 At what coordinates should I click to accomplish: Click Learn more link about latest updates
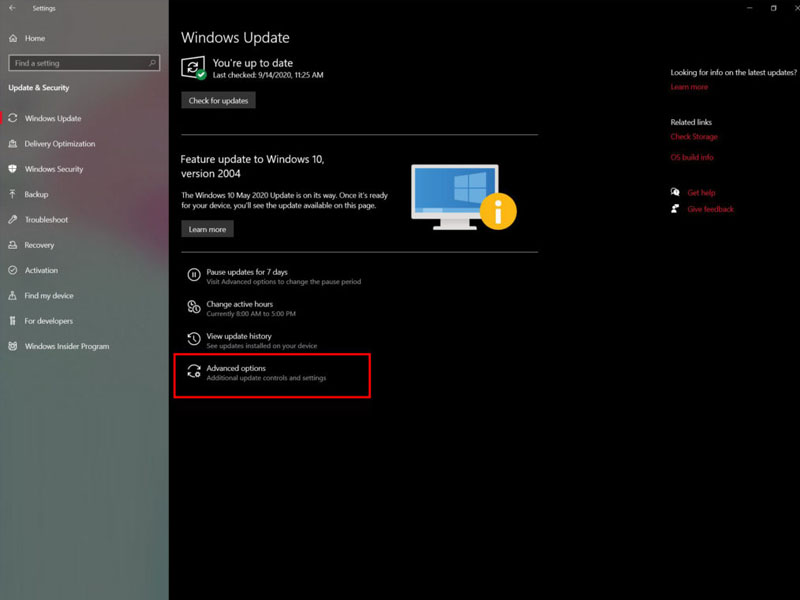[x=689, y=87]
